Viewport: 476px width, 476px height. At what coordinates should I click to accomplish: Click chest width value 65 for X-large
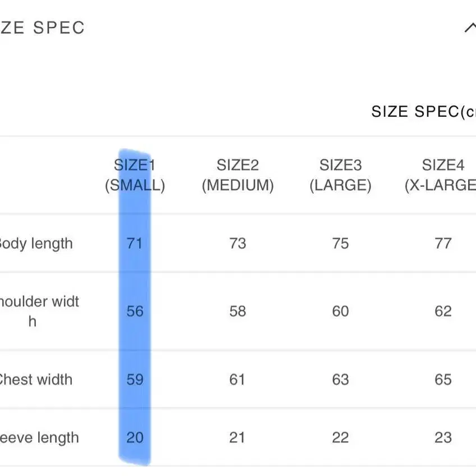point(443,379)
